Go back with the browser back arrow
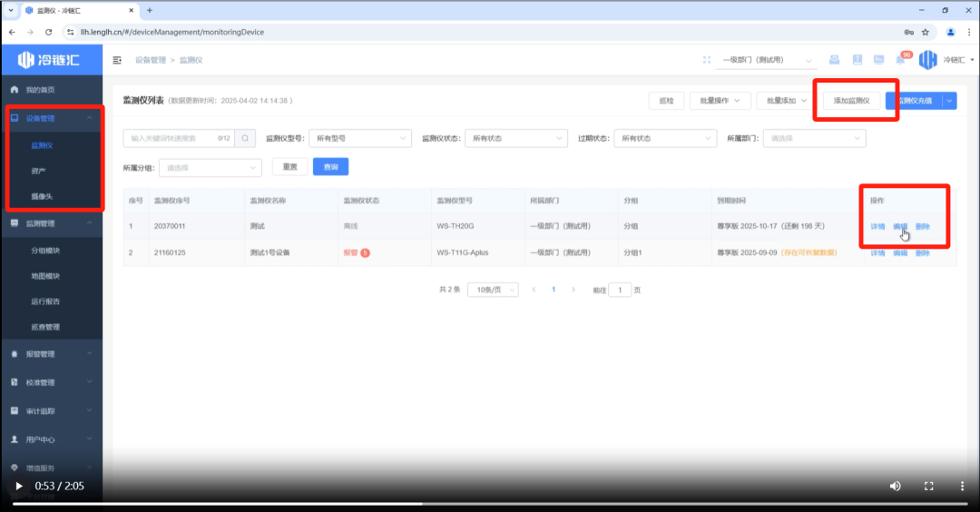This screenshot has width=980, height=512. pos(12,32)
